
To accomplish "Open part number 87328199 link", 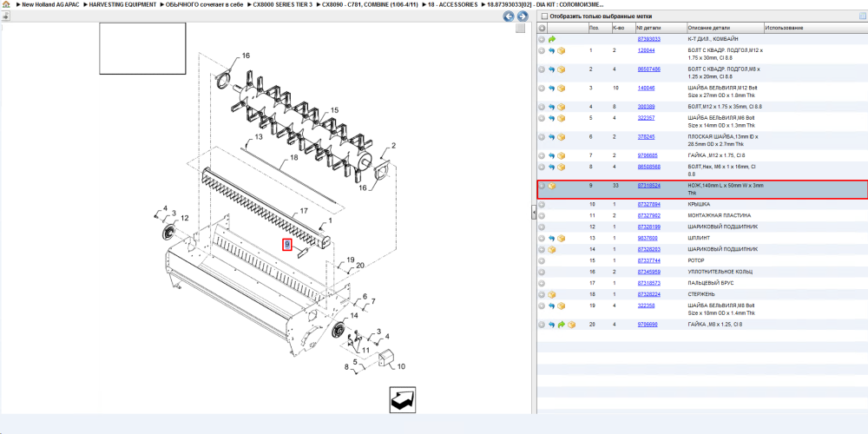I will [x=648, y=227].
